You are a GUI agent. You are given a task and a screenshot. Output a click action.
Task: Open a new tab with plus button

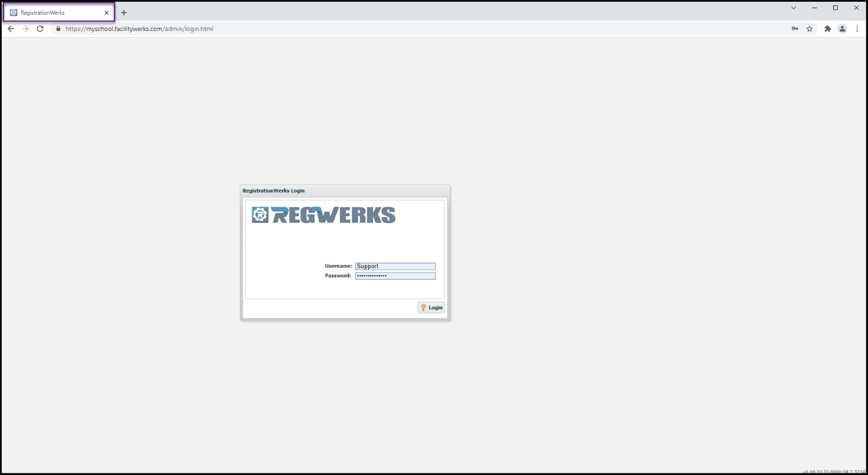pyautogui.click(x=124, y=12)
